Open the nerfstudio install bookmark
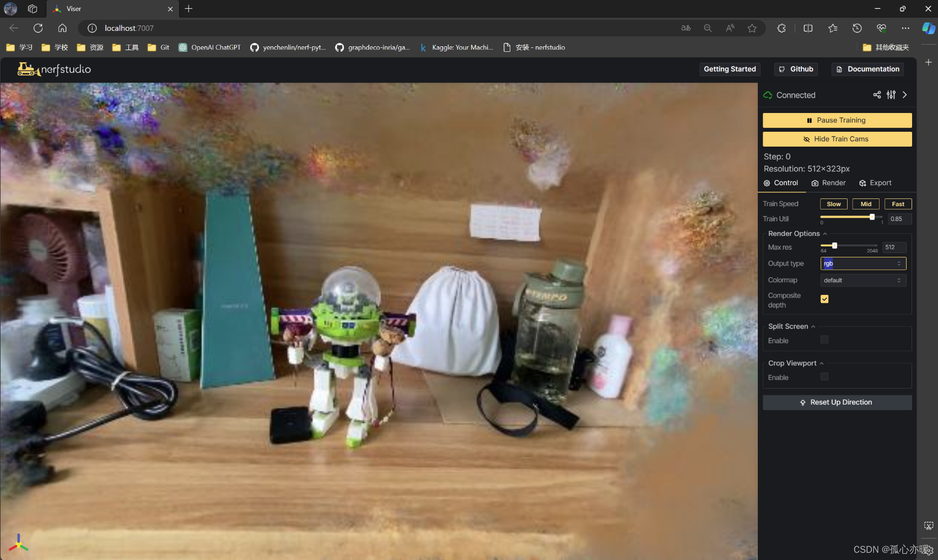938x560 pixels. pos(534,47)
